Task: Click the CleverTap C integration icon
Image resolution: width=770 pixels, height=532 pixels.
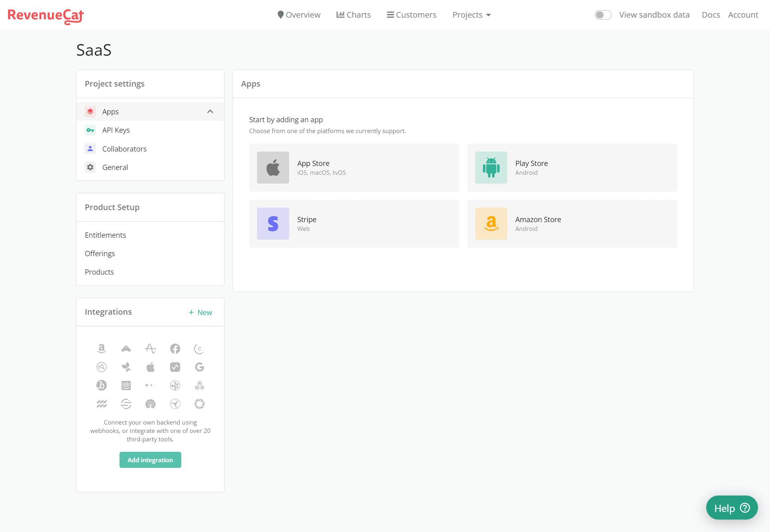Action: pos(199,349)
